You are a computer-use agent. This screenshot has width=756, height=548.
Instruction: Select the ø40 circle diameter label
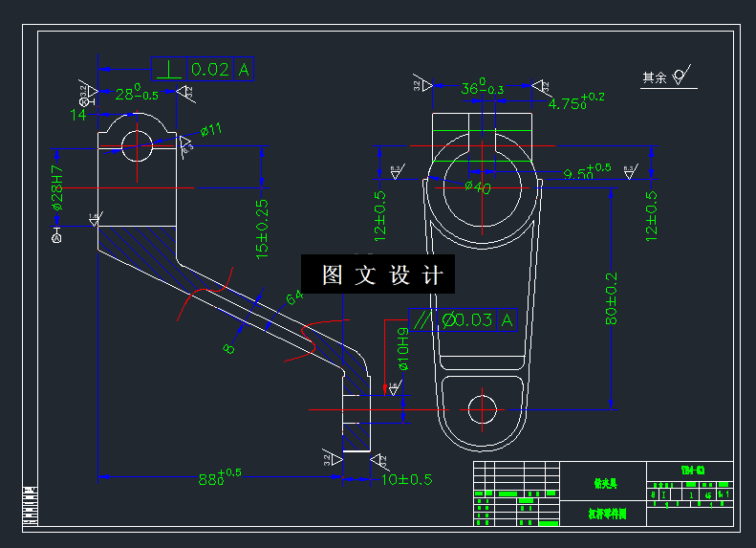coord(478,186)
